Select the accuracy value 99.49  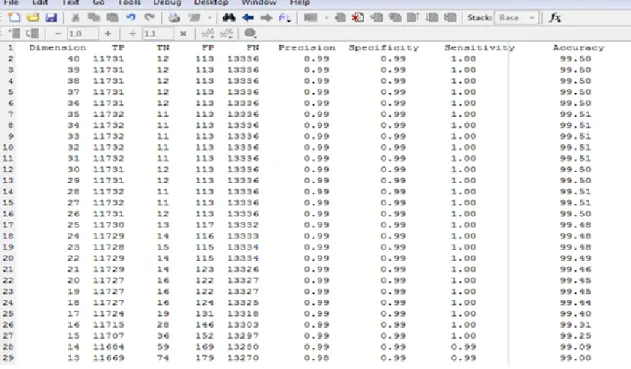tap(575, 258)
